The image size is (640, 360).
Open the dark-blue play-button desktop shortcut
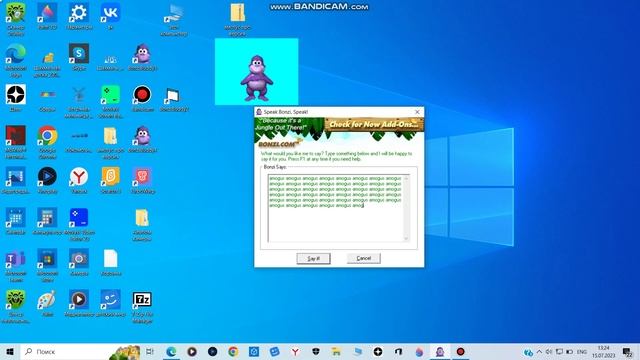coord(47,180)
